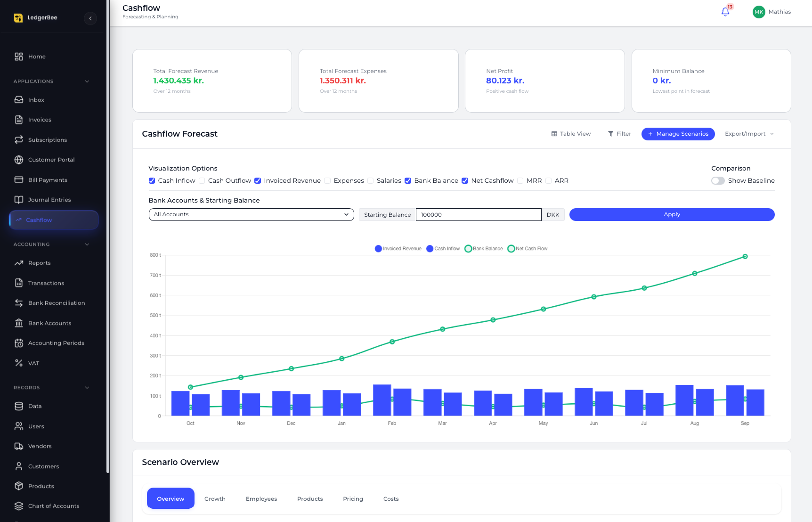Toggle the Cash Inflow legend swatch
Viewport: 812px width, 522px height.
pos(430,249)
